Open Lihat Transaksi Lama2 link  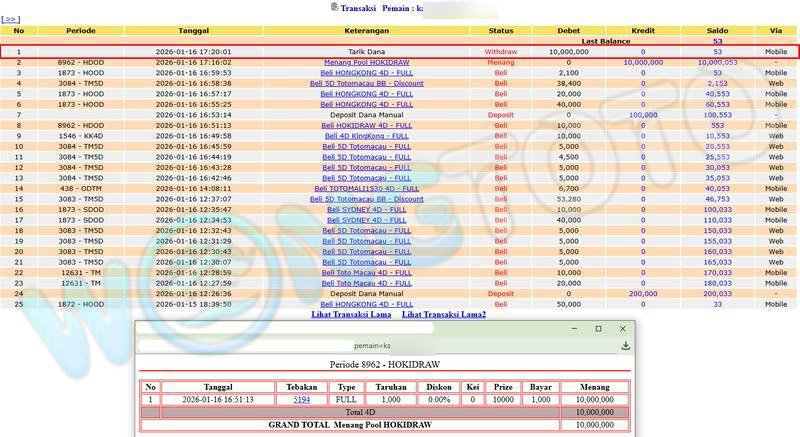444,315
